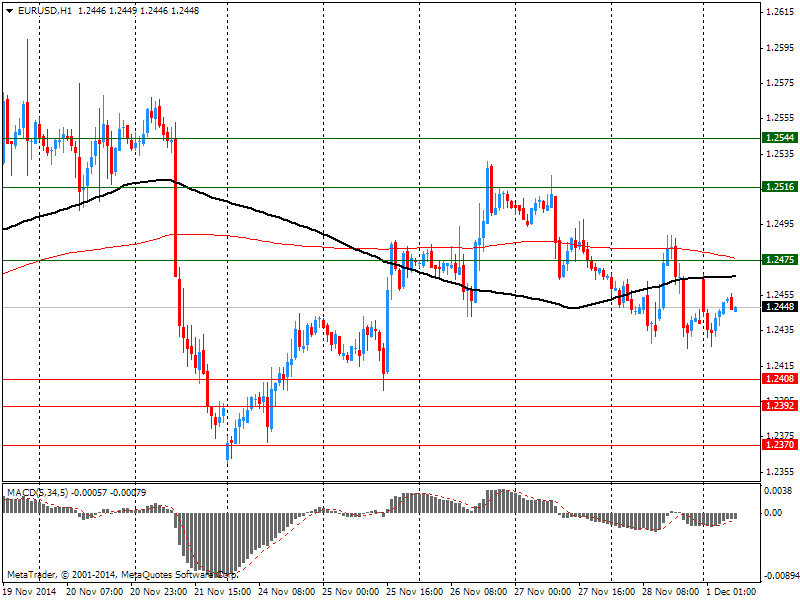This screenshot has width=800, height=600.
Task: Select the EURUSD,H1 chart title text
Action: [45, 11]
